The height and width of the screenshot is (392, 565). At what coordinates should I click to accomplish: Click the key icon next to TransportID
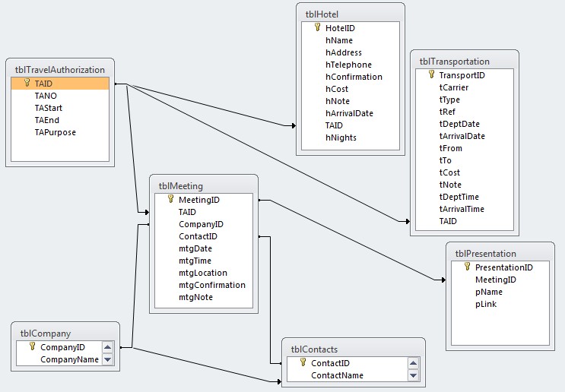(x=431, y=74)
